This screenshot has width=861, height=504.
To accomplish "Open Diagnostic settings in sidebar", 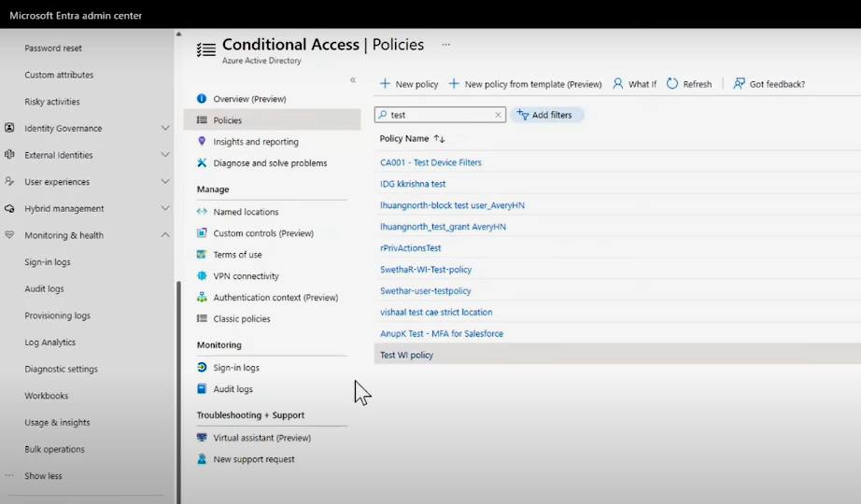I will tap(61, 369).
